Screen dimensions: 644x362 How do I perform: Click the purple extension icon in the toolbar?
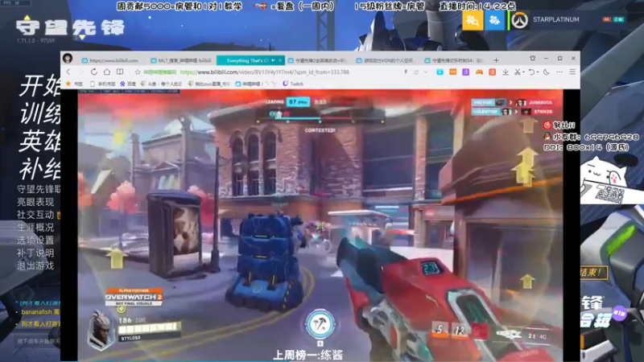(466, 72)
